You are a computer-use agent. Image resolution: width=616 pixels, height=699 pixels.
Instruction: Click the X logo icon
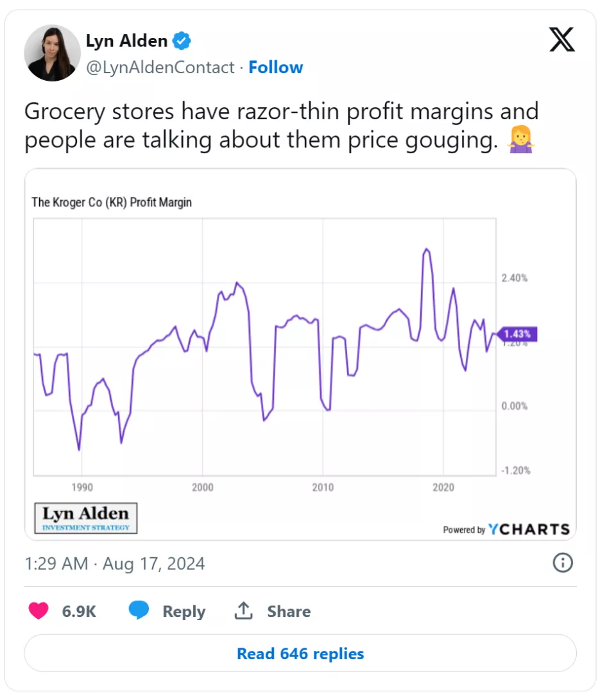click(561, 40)
